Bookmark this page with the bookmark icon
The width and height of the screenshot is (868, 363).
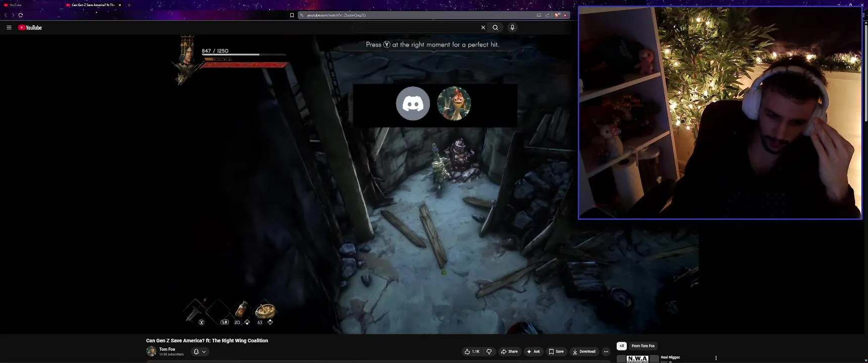(x=292, y=15)
